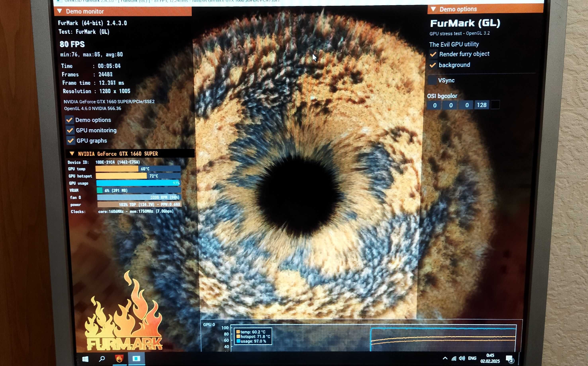Click the Time 00:05:04 value
The width and height of the screenshot is (588, 366).
(x=109, y=66)
